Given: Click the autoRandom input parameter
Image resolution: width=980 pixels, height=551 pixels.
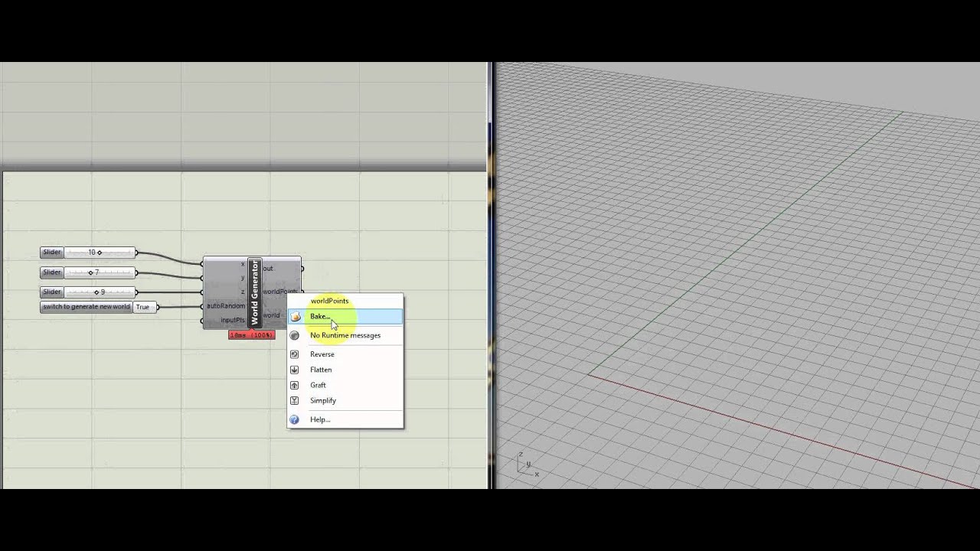Looking at the screenshot, I should point(226,306).
